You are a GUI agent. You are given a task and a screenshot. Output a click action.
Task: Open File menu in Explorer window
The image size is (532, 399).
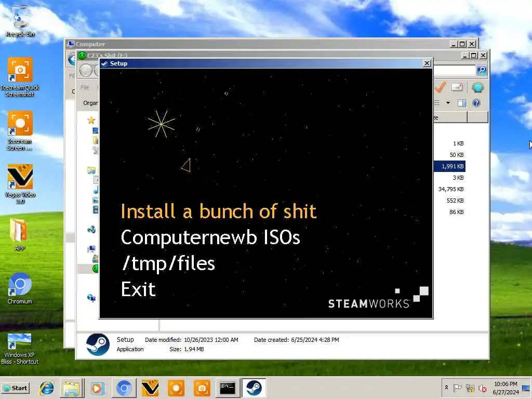(x=85, y=87)
